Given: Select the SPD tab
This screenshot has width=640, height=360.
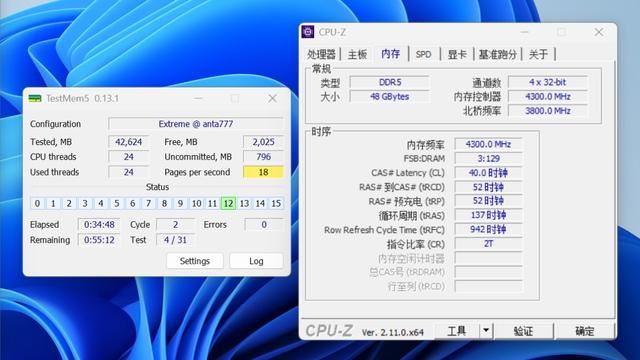Looking at the screenshot, I should click(x=423, y=54).
